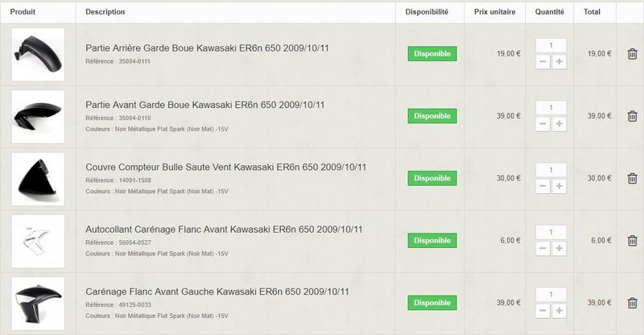The height and width of the screenshot is (335, 644).
Task: Delete the Autocollant Carénage Flanc Avant item
Action: click(632, 241)
